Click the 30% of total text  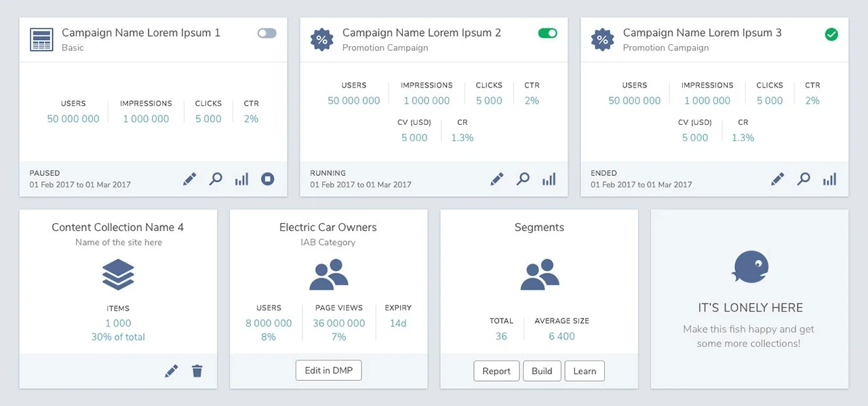coord(119,337)
